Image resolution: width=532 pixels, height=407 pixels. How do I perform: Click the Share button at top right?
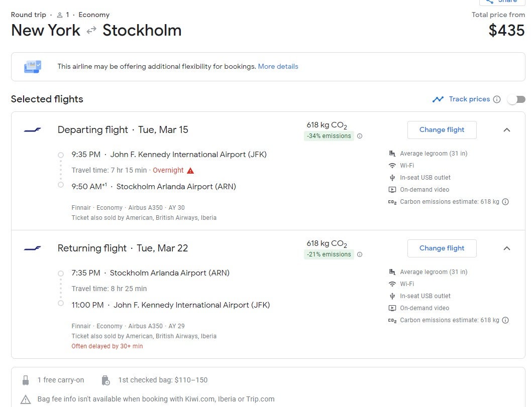(x=502, y=2)
